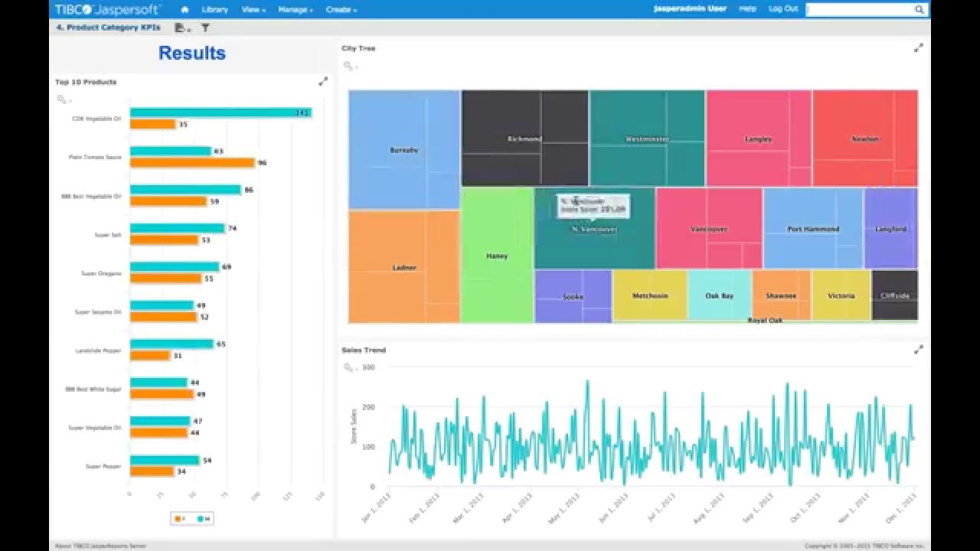Open the Library menu
Image resolution: width=980 pixels, height=551 pixels.
214,9
